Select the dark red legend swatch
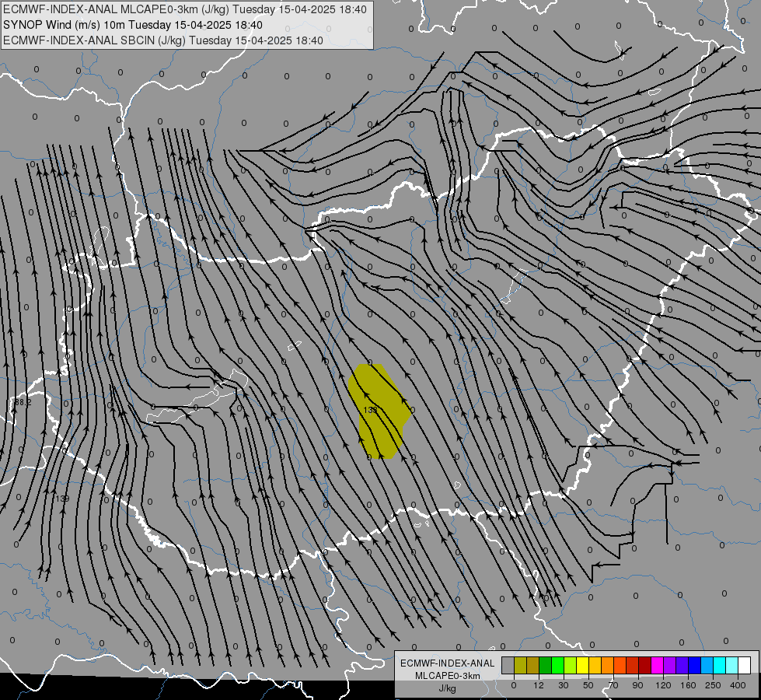 click(x=645, y=665)
